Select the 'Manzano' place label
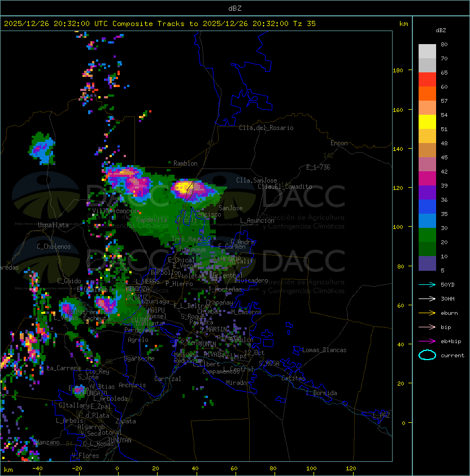Viewport: 470px width, 476px height. click(47, 442)
